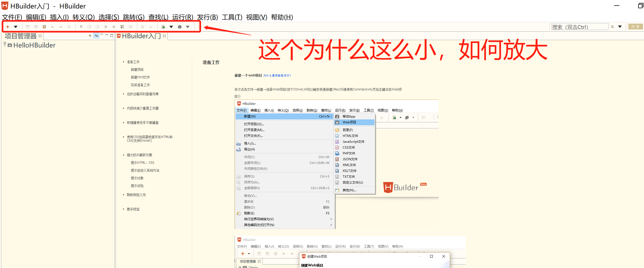Screen dimensions: 644x268
Task: Click the 为什么要新建项目? link
Action: click(x=277, y=76)
